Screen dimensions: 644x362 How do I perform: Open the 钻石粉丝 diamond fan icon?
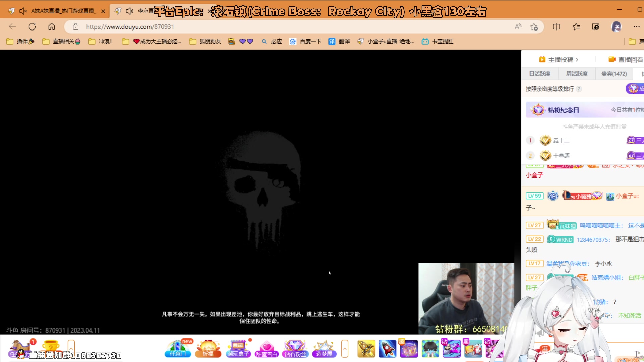(295, 349)
